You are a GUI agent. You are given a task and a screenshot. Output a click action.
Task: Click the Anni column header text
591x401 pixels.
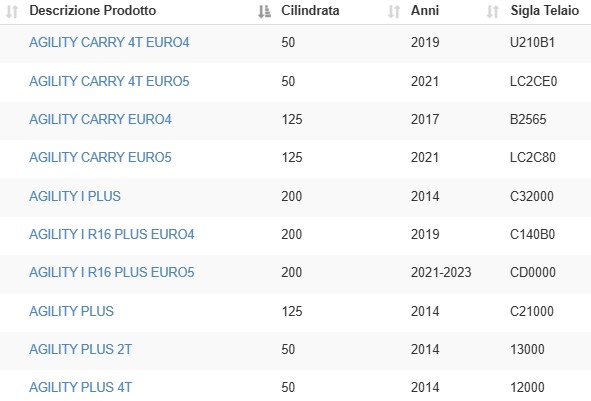(425, 11)
